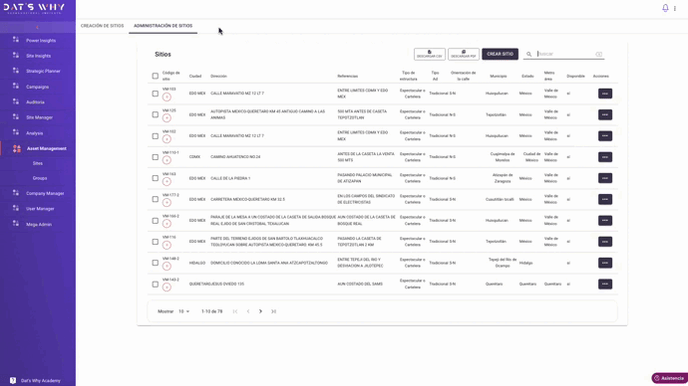Click the Descargar PDF download button
The height and width of the screenshot is (386, 688).
[x=463, y=54]
